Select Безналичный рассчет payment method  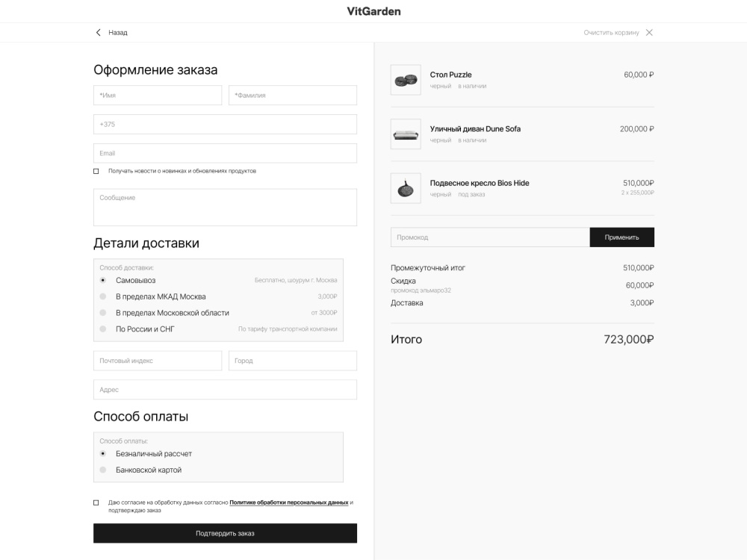103,454
